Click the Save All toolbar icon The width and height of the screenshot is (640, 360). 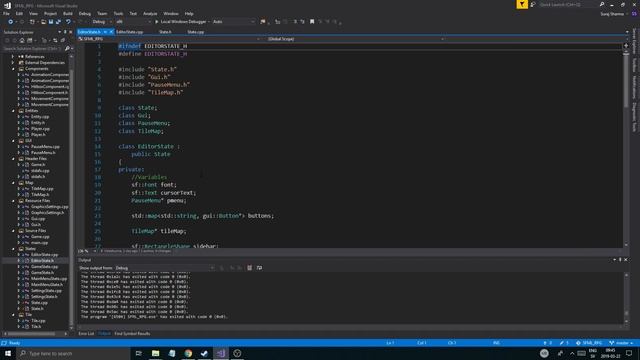58,22
